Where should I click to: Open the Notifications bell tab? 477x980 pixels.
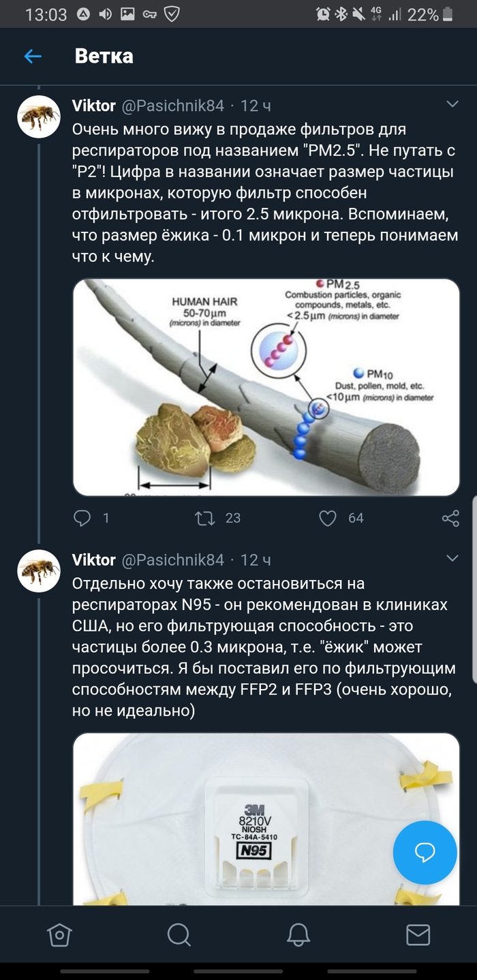pos(298,934)
